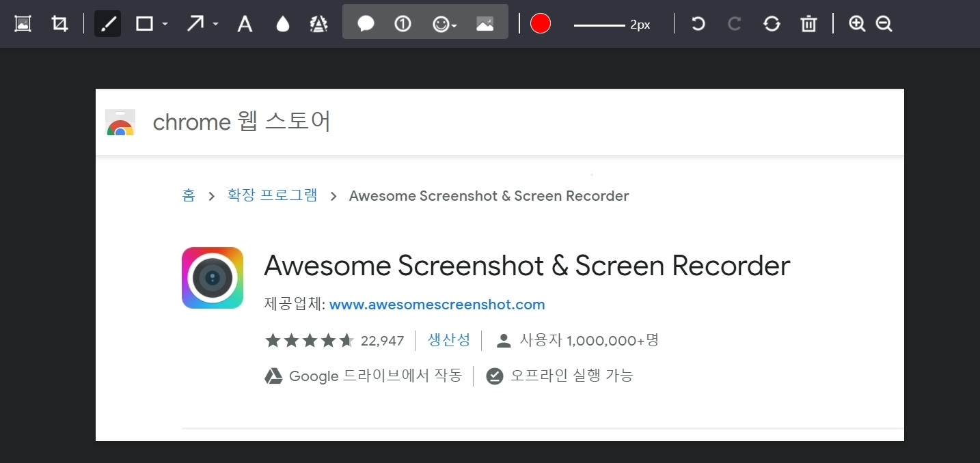This screenshot has width=980, height=463.
Task: Redo the last undone action
Action: point(735,25)
